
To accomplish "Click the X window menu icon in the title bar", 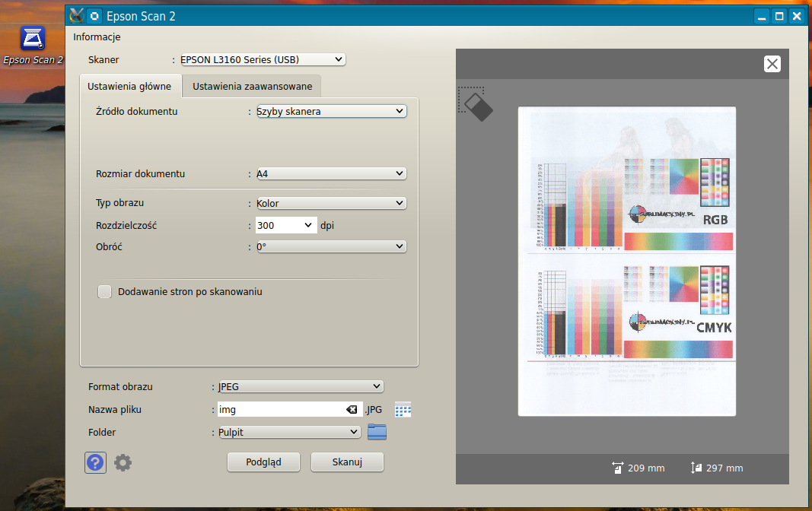I will (x=77, y=15).
